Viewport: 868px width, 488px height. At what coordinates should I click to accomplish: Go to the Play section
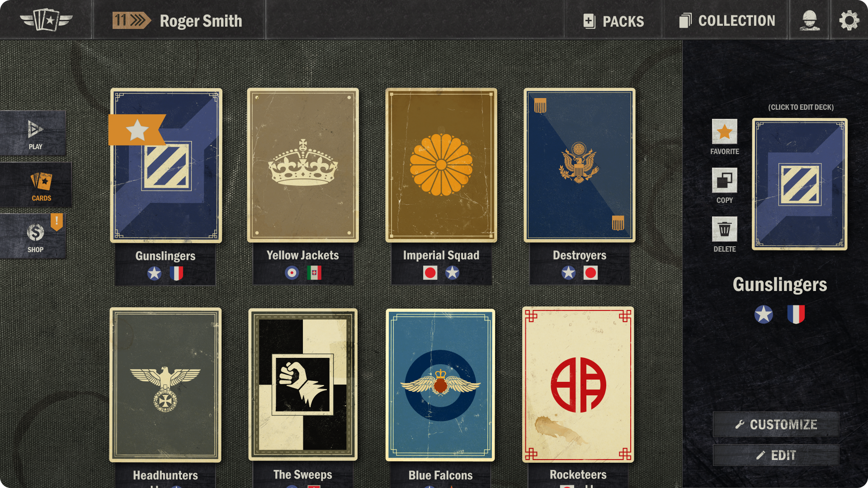coord(33,134)
